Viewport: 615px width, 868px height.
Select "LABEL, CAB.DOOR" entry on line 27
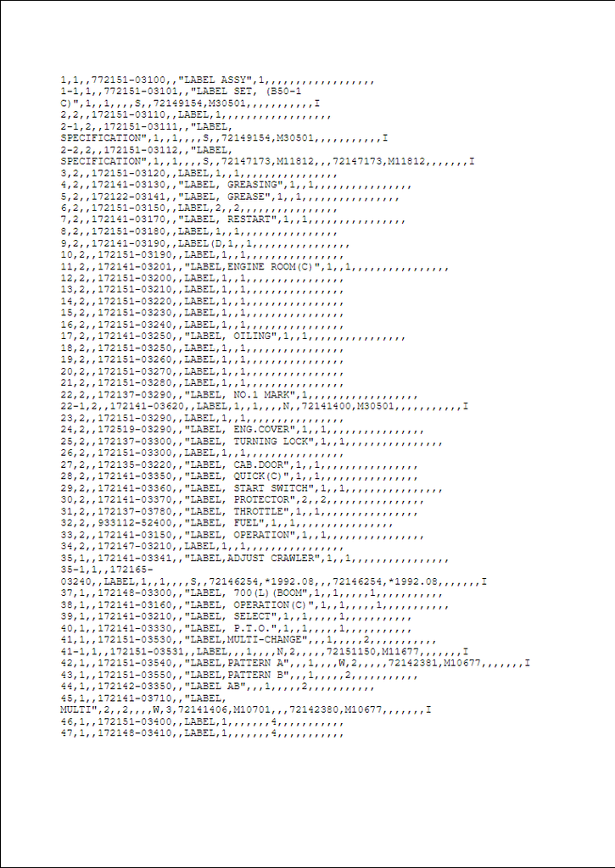(x=240, y=465)
